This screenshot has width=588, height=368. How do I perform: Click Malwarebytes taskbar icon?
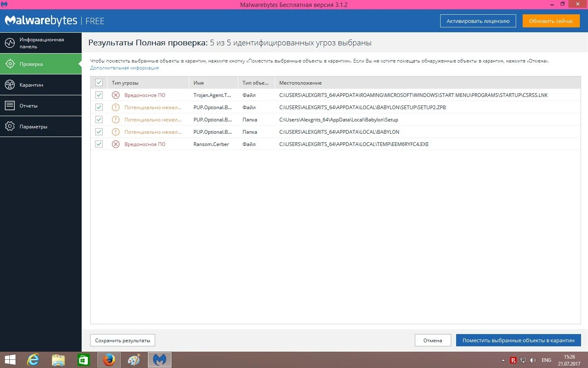159,360
